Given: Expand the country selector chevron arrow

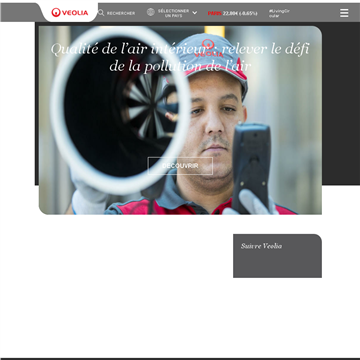Looking at the screenshot, I should 195,13.
